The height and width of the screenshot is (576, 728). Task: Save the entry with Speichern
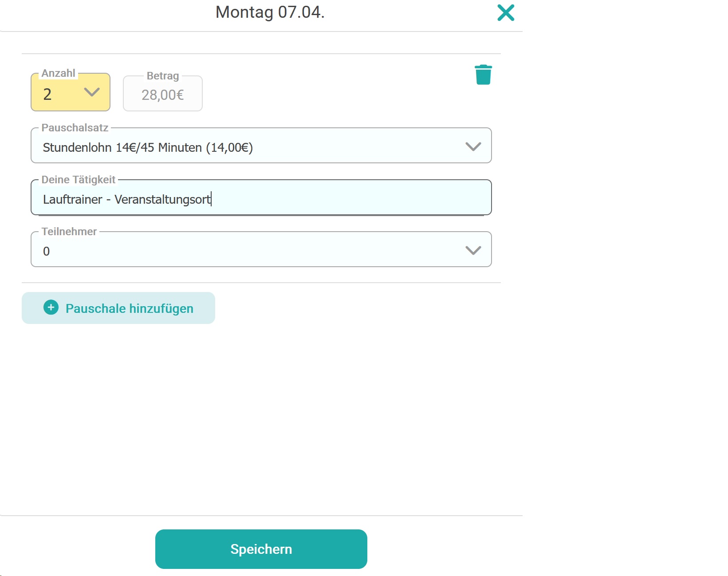(261, 549)
